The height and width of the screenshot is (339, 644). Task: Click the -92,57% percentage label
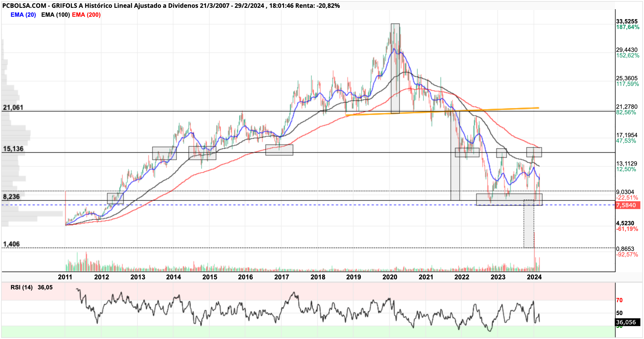(627, 255)
